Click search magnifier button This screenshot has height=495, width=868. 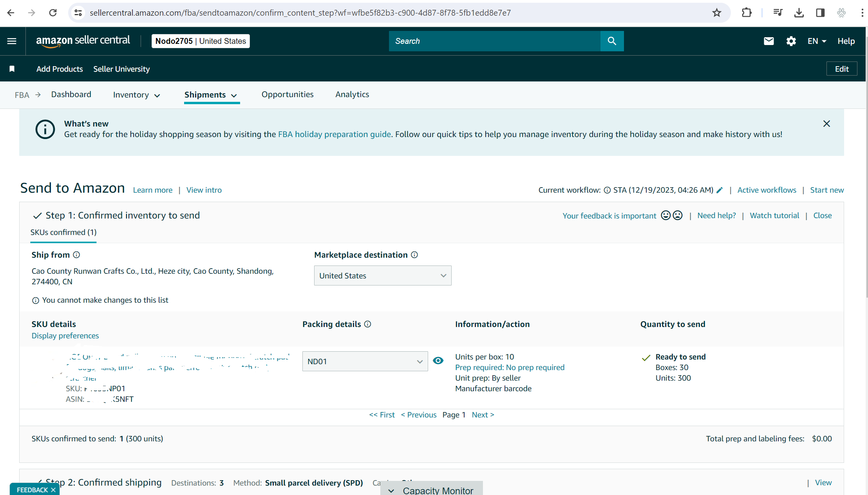tap(612, 41)
